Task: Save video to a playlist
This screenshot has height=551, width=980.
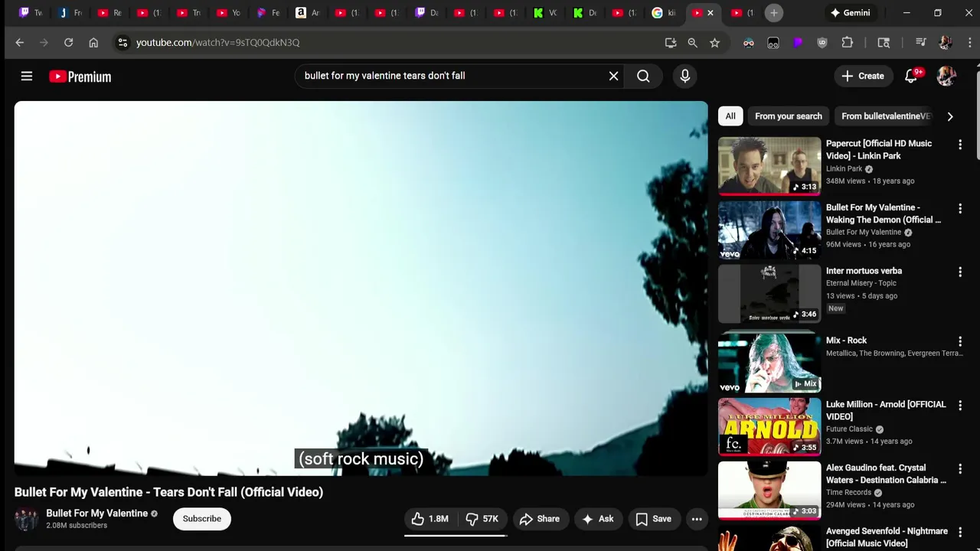Action: click(x=654, y=519)
